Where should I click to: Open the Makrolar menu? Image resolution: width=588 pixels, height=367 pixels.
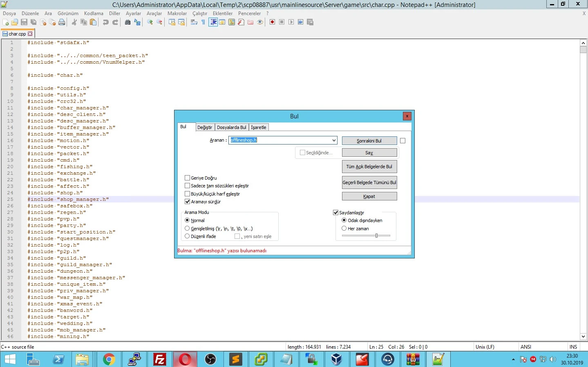point(177,13)
